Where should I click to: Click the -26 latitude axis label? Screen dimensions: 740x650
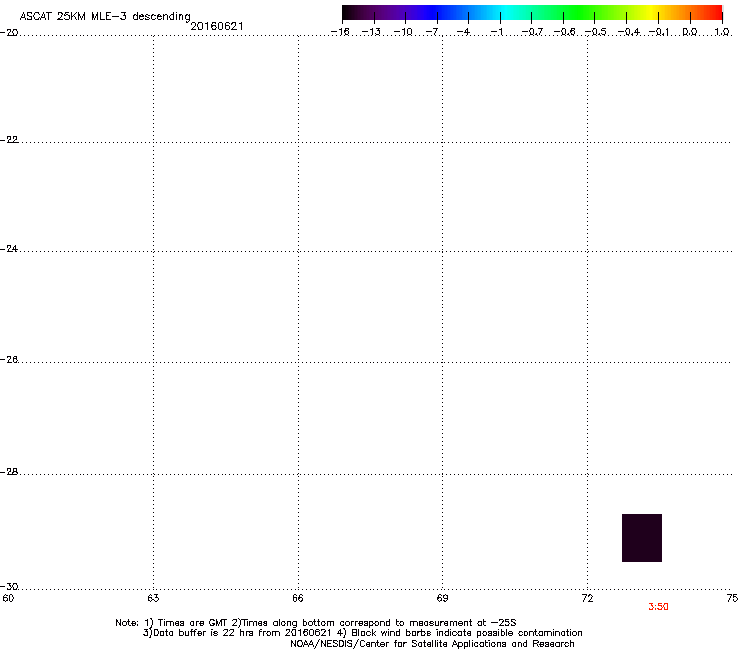click(9, 360)
